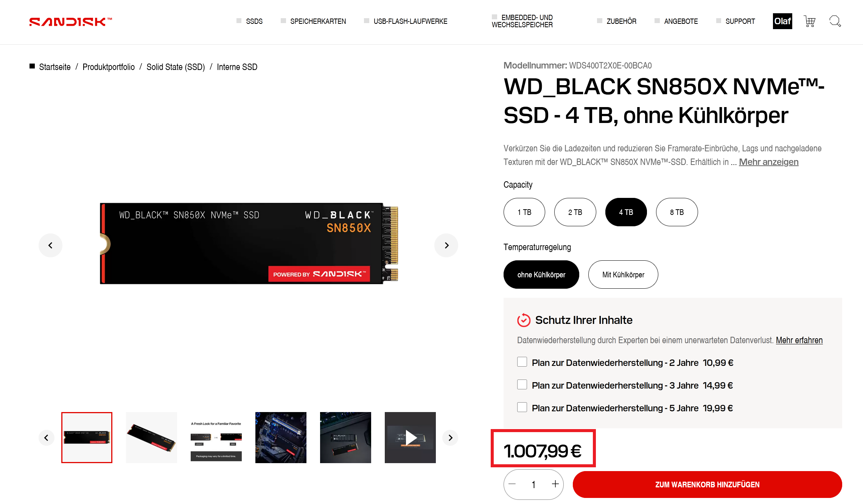Increase quantity with the plus button

(x=555, y=484)
